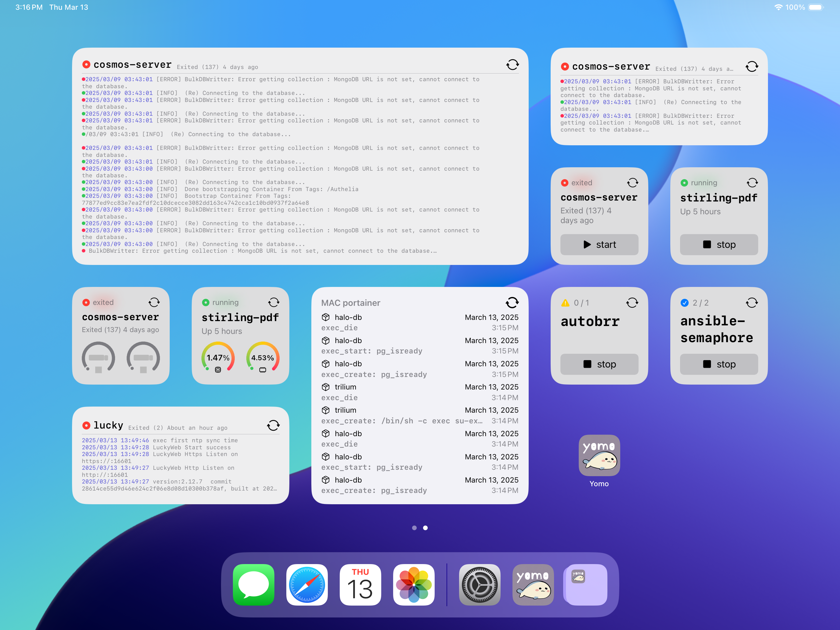This screenshot has width=840, height=630.
Task: Open halo-db exec_create: pg_isready event at 3:15 PM
Action: 420,369
